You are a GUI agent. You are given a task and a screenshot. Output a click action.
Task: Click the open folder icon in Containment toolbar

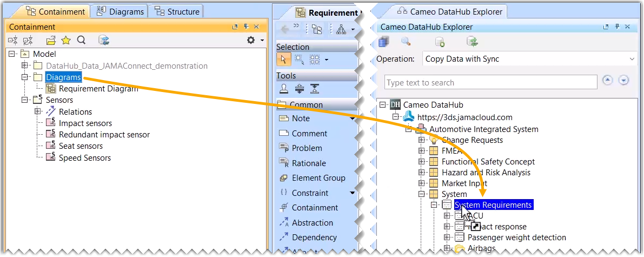[x=51, y=40]
